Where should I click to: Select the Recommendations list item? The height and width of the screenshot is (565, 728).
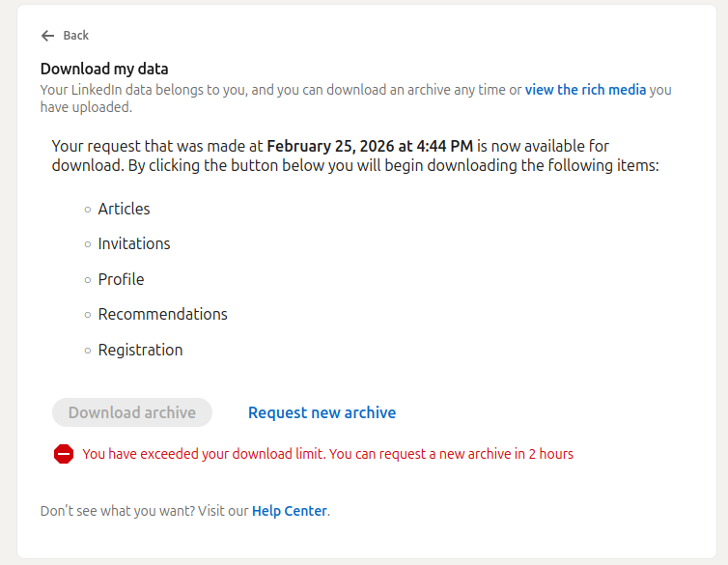(162, 314)
